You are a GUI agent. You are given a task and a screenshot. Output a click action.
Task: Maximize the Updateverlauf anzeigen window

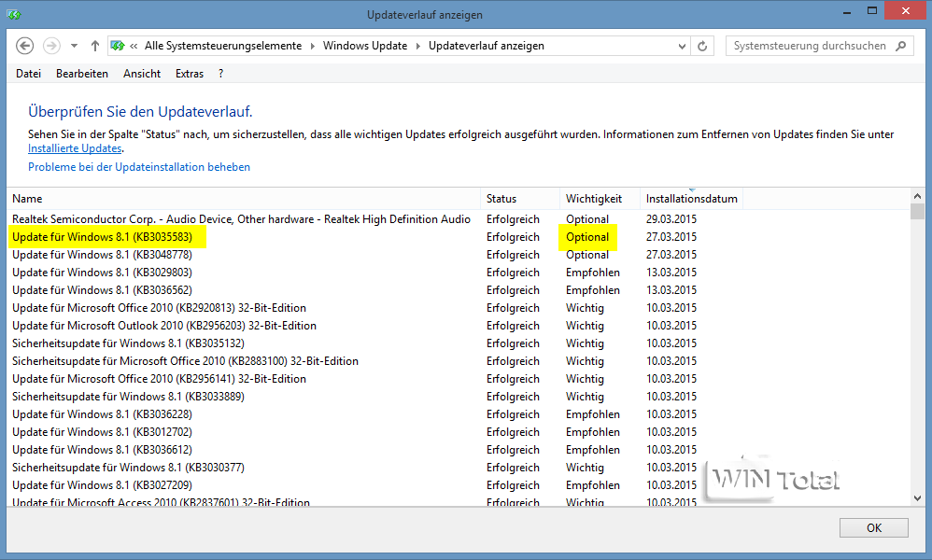tap(872, 10)
